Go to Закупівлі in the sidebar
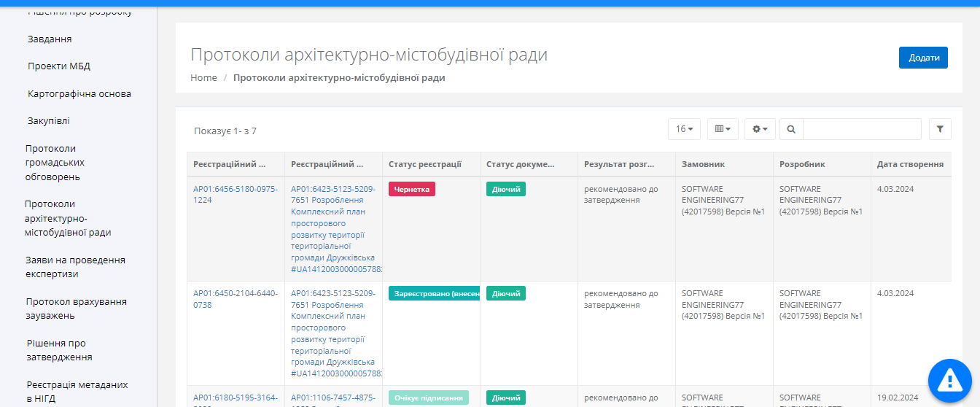Image resolution: width=980 pixels, height=407 pixels. coord(49,121)
